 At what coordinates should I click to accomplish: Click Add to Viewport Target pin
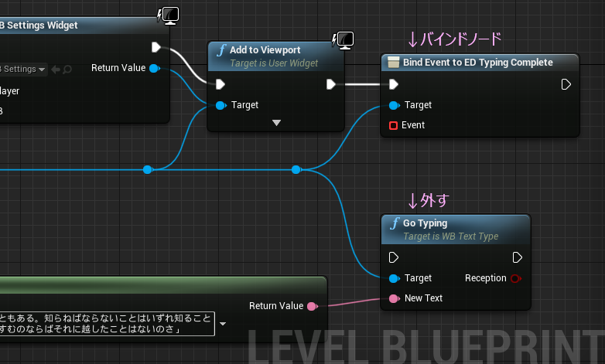click(x=220, y=105)
